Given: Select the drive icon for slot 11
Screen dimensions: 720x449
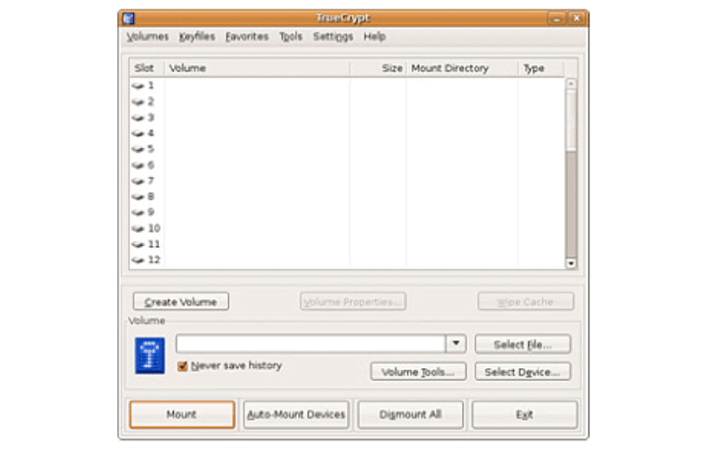Looking at the screenshot, I should click(138, 244).
